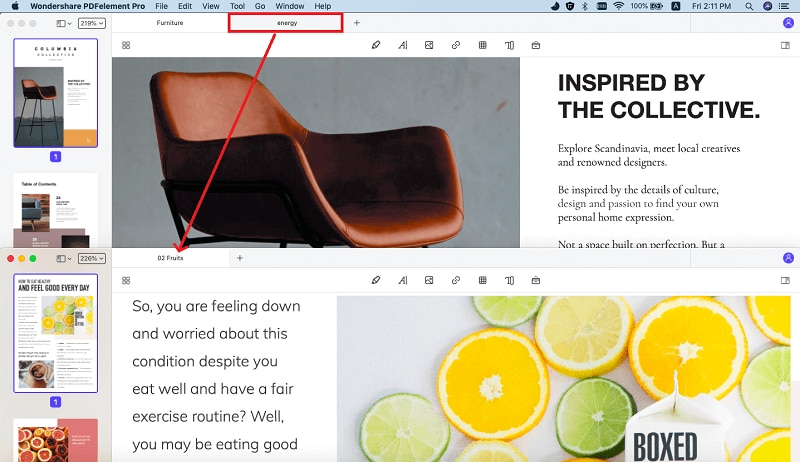Select the text edit tool in the Furniture window
Screen dimensions: 800x462
point(403,45)
